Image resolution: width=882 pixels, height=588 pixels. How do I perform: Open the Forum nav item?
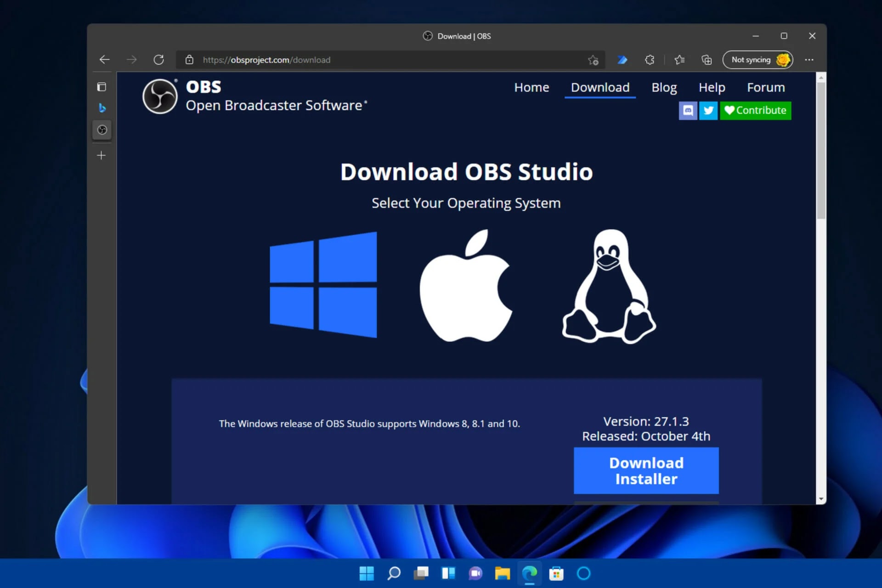point(766,87)
